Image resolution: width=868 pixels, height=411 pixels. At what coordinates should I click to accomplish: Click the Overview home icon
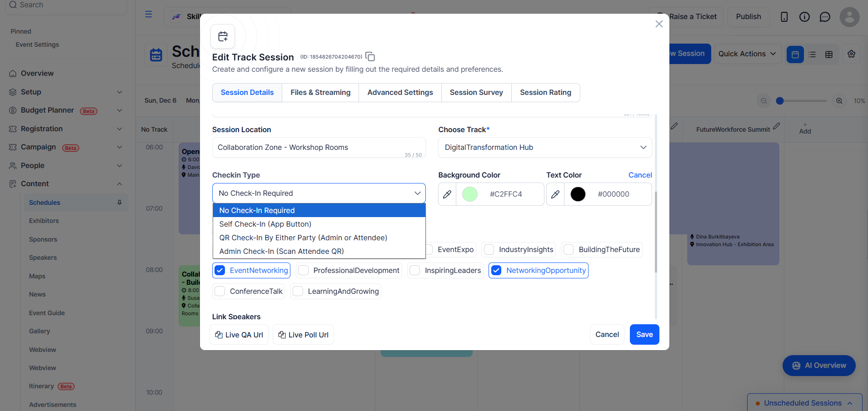click(x=13, y=74)
